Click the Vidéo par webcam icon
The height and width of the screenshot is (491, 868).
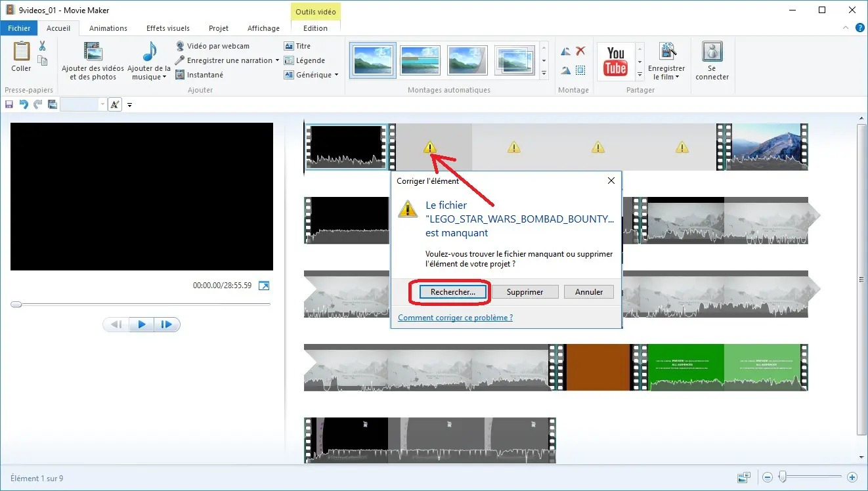tap(180, 46)
